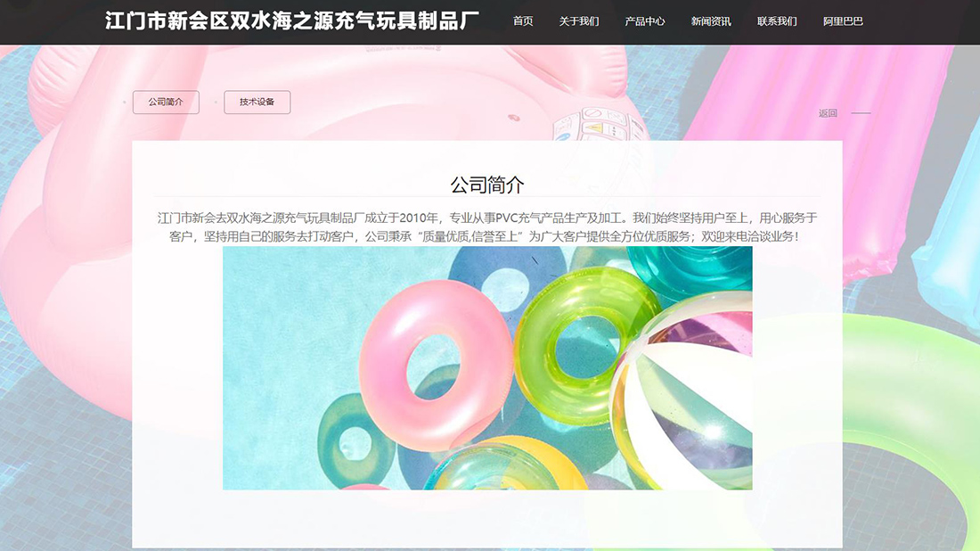Click the 公司简介 section heading
Image resolution: width=980 pixels, height=551 pixels.
[488, 185]
